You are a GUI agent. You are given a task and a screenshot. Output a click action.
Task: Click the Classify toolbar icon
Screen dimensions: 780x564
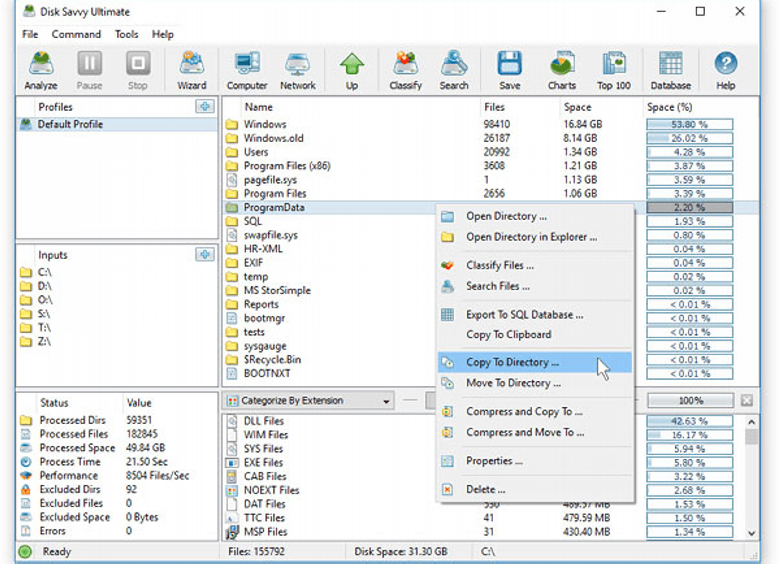pyautogui.click(x=405, y=70)
